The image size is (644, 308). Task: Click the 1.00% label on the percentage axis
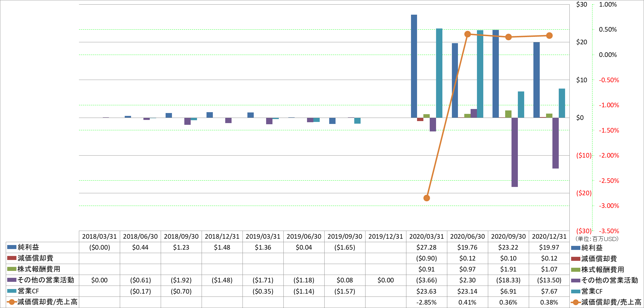[x=608, y=4]
